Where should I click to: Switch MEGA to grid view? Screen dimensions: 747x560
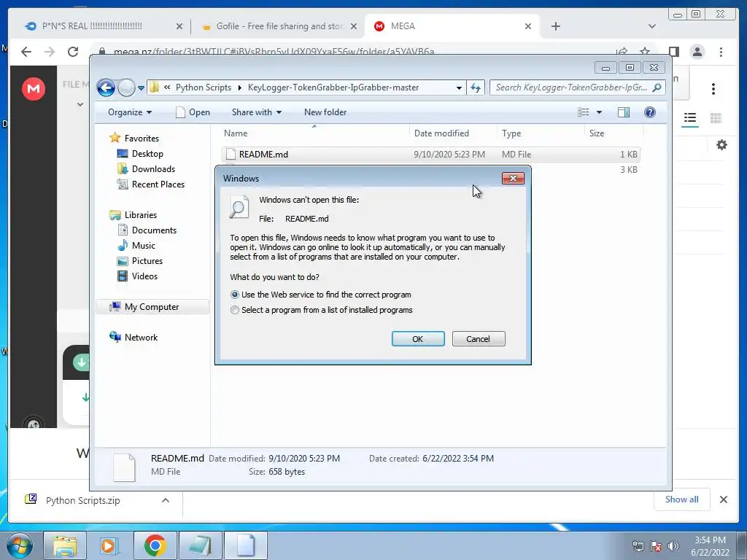[716, 117]
